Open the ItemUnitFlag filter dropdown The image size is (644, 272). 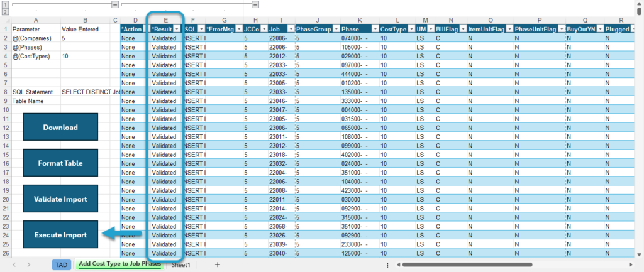tap(509, 29)
